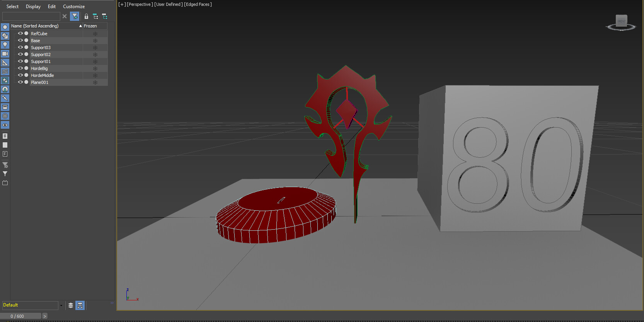
Task: Hide Base object using its eye icon
Action: (x=20, y=41)
